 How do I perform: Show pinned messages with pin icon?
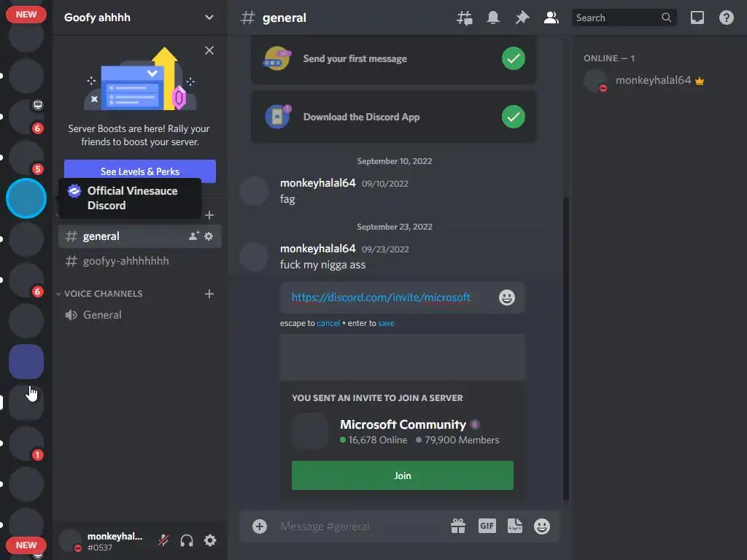pyautogui.click(x=522, y=18)
